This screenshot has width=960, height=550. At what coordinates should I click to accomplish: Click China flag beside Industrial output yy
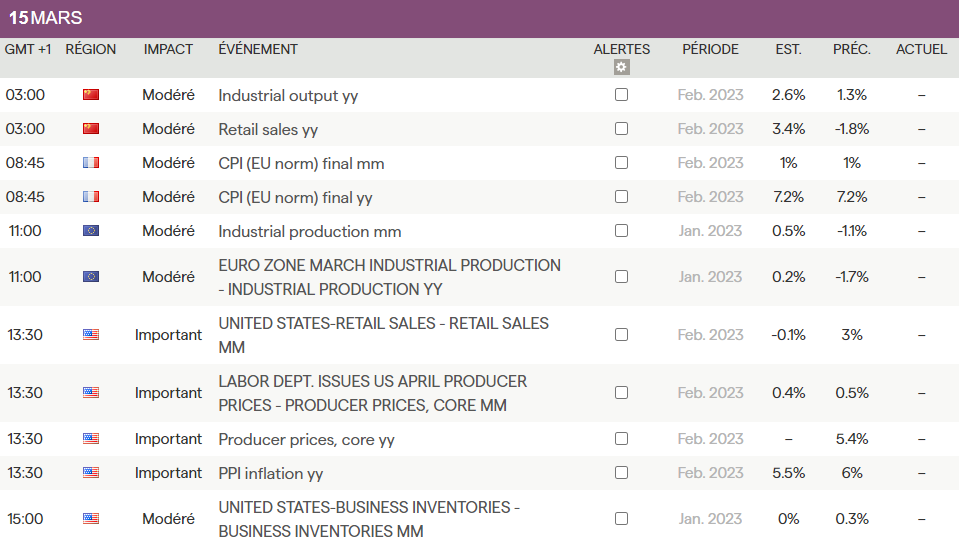[x=91, y=95]
